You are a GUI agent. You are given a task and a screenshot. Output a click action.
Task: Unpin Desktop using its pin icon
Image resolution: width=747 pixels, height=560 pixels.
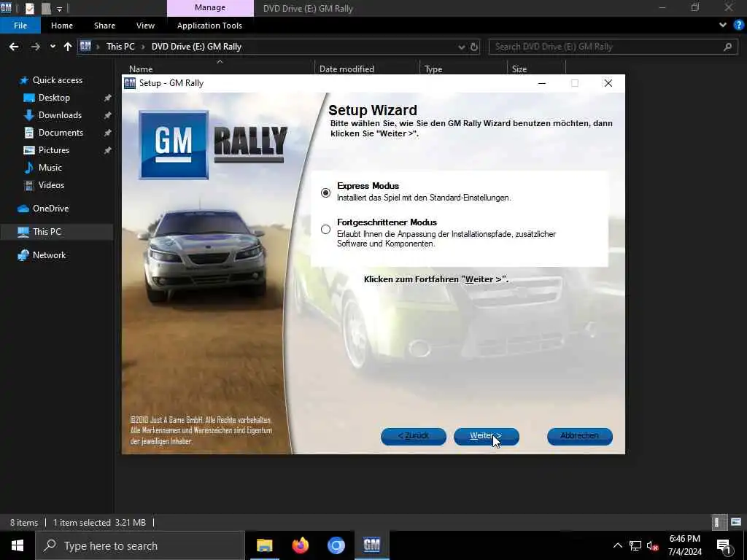108,98
